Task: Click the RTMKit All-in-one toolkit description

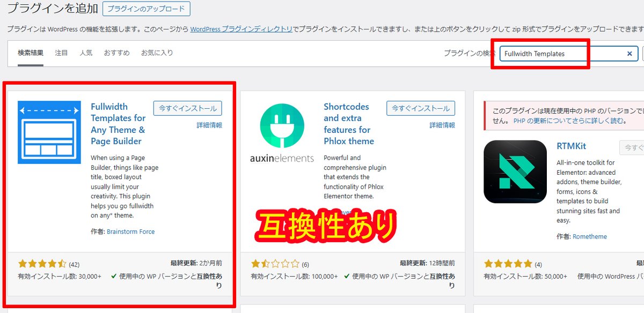Action: pyautogui.click(x=589, y=191)
